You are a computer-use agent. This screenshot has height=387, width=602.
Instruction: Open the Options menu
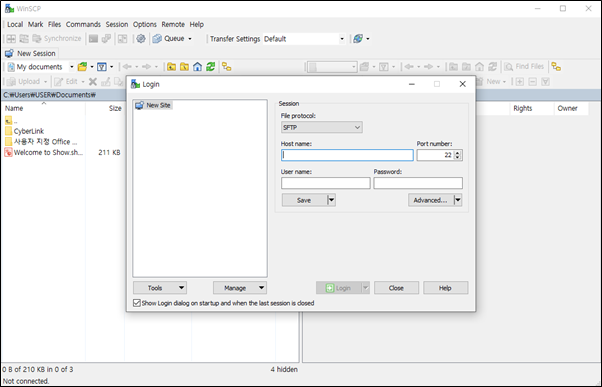145,24
